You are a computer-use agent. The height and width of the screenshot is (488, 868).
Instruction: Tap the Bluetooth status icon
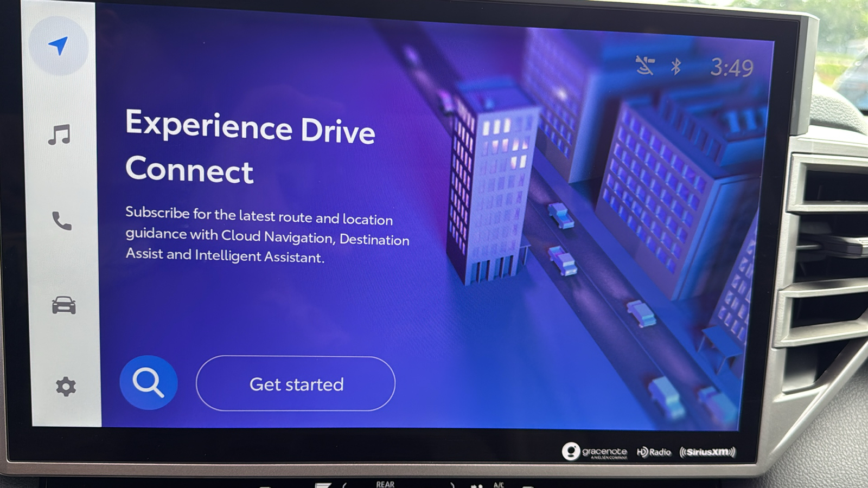coord(675,66)
